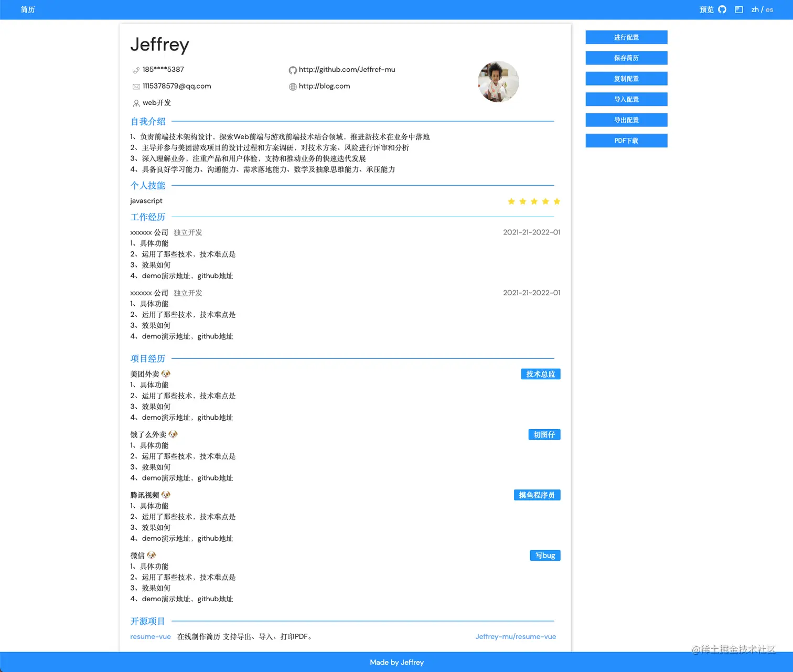The width and height of the screenshot is (793, 672).
Task: Import a config via 导入配置
Action: (626, 99)
